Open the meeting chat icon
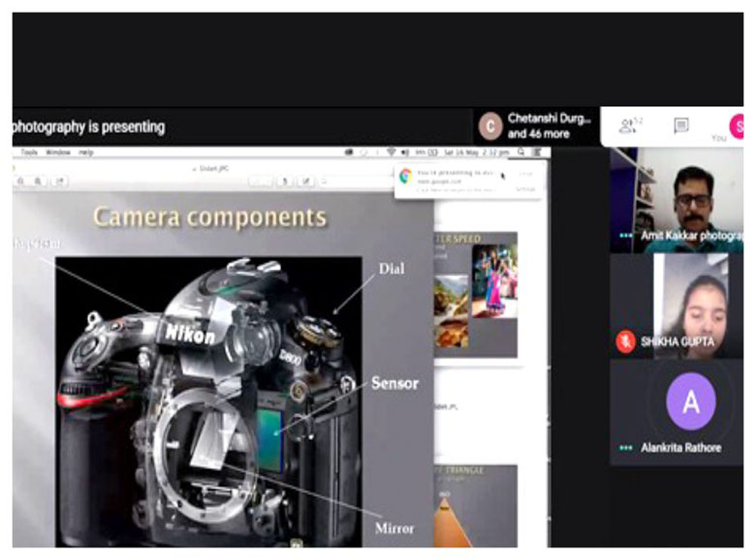 pyautogui.click(x=681, y=125)
